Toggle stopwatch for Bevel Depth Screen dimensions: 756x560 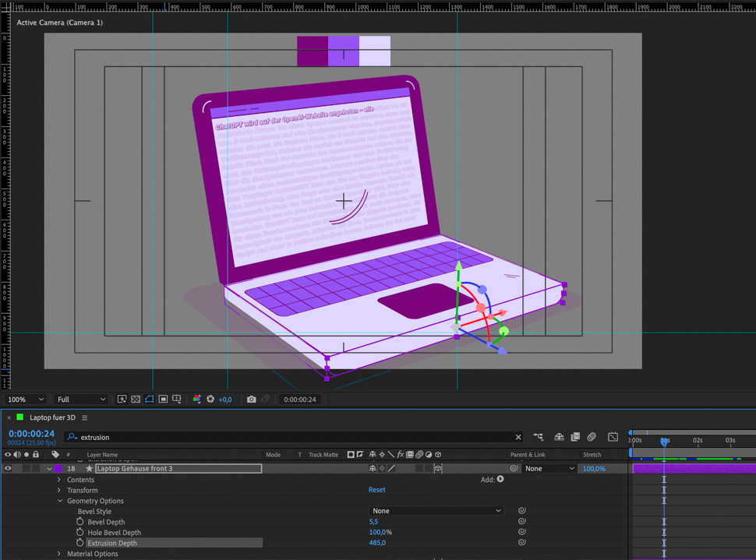[79, 522]
